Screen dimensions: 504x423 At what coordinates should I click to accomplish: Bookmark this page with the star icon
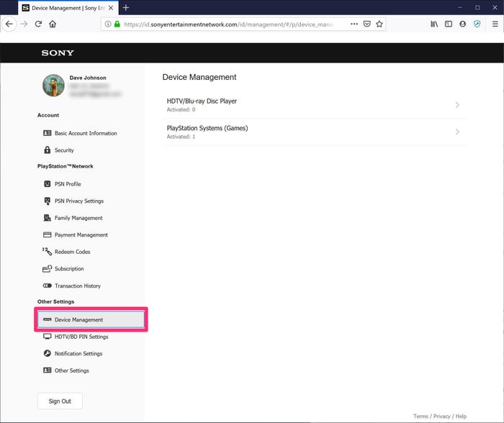[379, 24]
